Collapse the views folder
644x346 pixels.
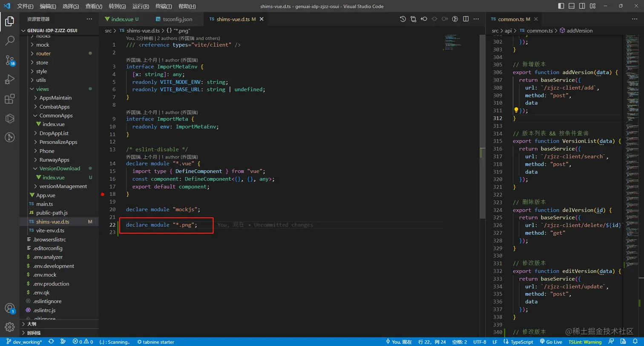59,89
